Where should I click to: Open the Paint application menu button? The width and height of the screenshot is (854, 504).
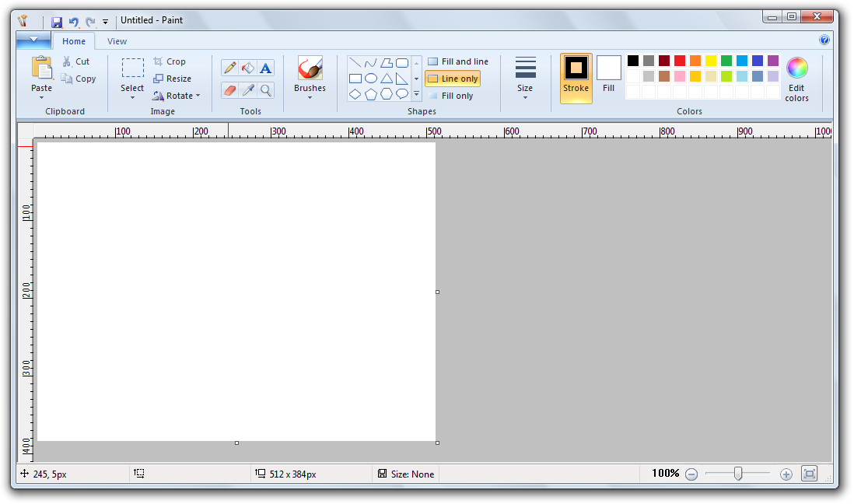(33, 40)
